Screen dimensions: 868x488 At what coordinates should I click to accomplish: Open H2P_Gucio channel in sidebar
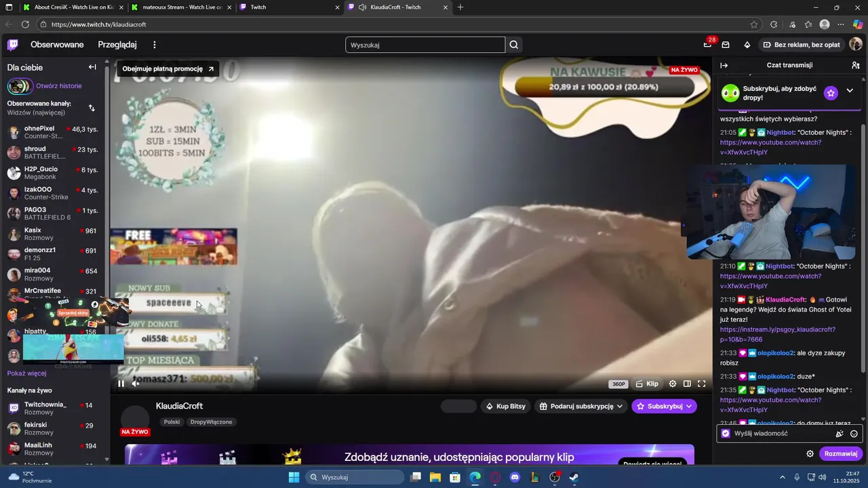tap(53, 173)
